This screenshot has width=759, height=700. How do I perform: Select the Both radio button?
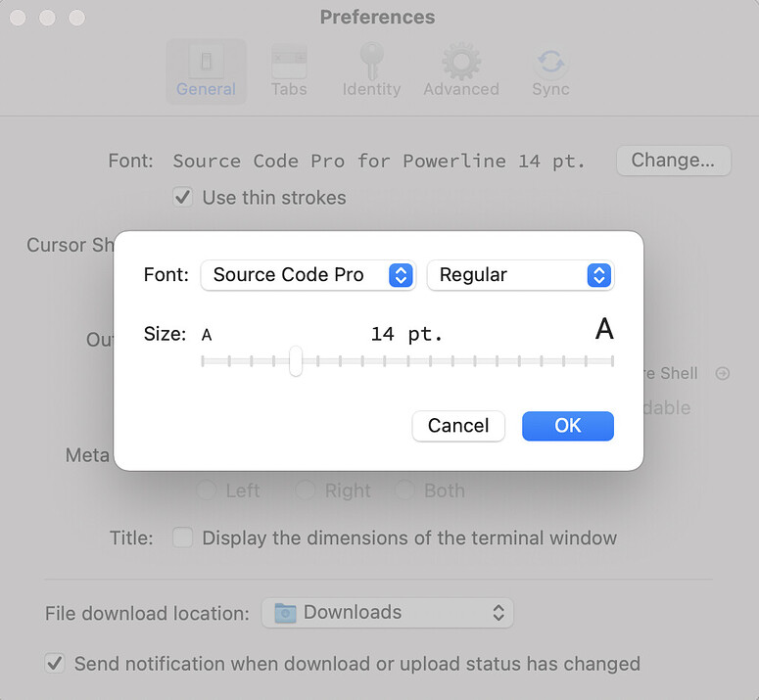click(x=404, y=490)
